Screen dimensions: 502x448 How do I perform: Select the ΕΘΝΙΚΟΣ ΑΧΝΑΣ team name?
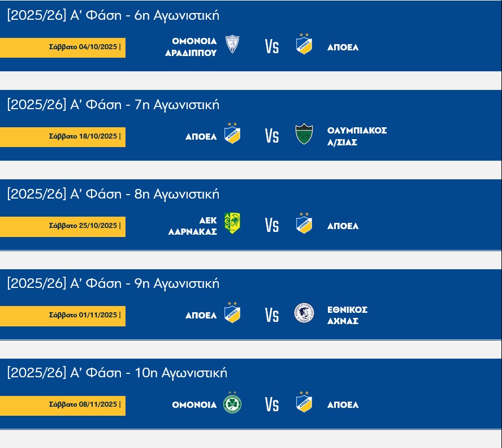347,315
